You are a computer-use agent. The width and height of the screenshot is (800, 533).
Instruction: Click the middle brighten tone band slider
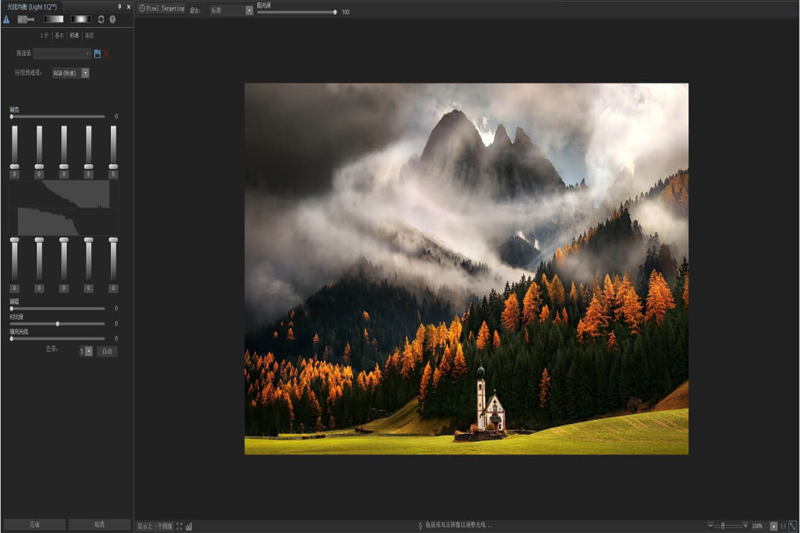(64, 147)
